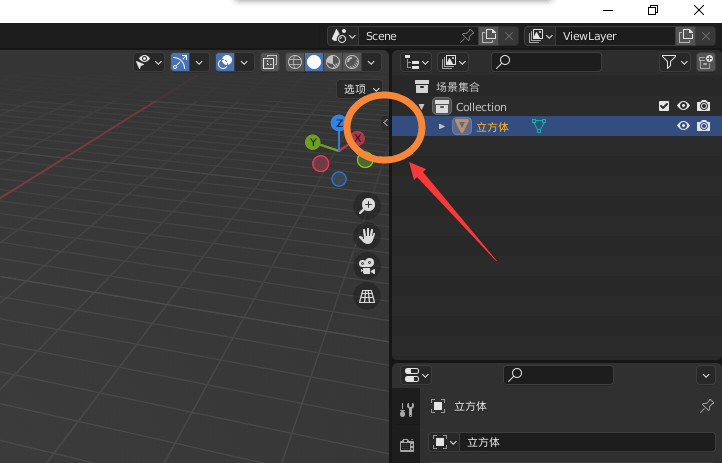
Task: Toggle camera view button
Action: click(x=367, y=266)
